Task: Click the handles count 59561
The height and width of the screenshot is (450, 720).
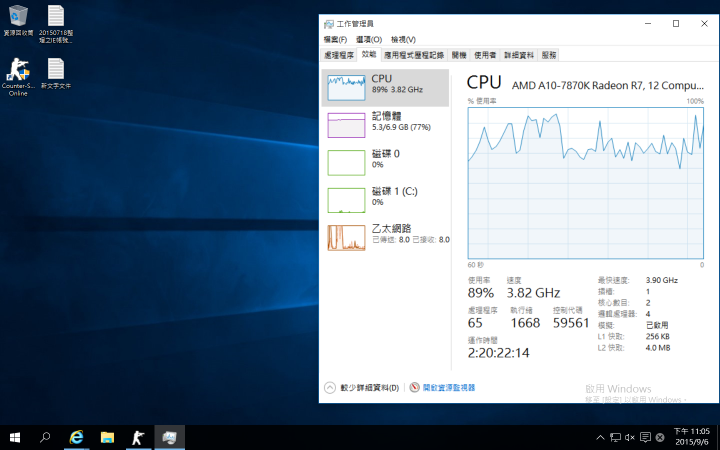Action: coord(571,323)
